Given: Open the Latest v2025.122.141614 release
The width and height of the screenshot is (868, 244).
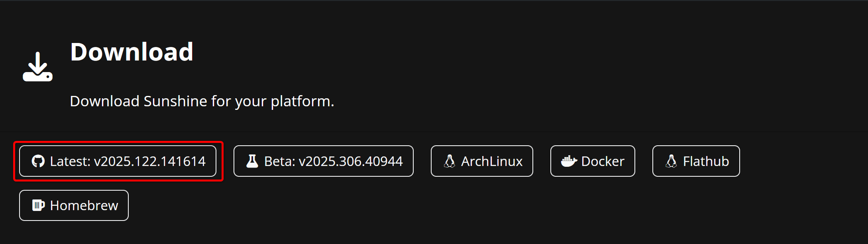Looking at the screenshot, I should 118,161.
